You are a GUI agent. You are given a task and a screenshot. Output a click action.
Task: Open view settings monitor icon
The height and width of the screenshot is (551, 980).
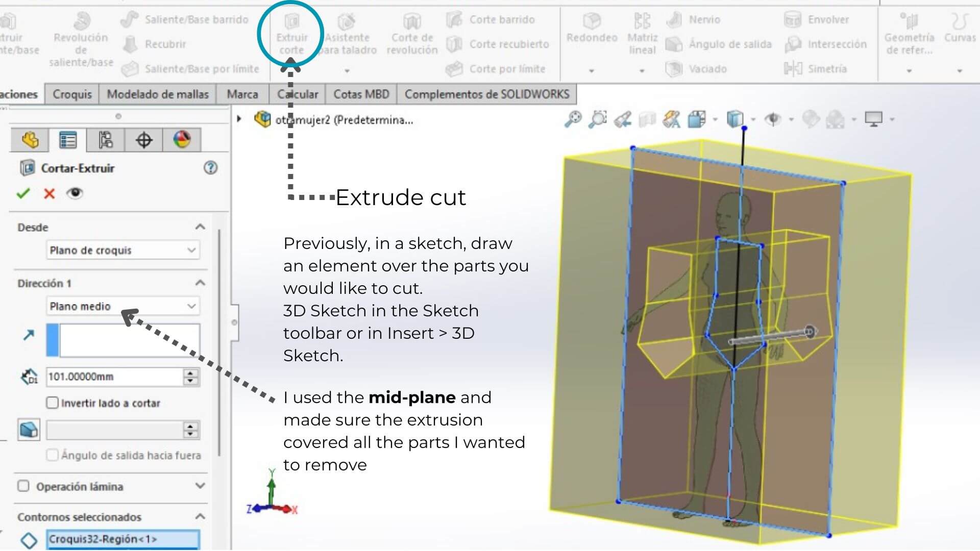pyautogui.click(x=873, y=119)
